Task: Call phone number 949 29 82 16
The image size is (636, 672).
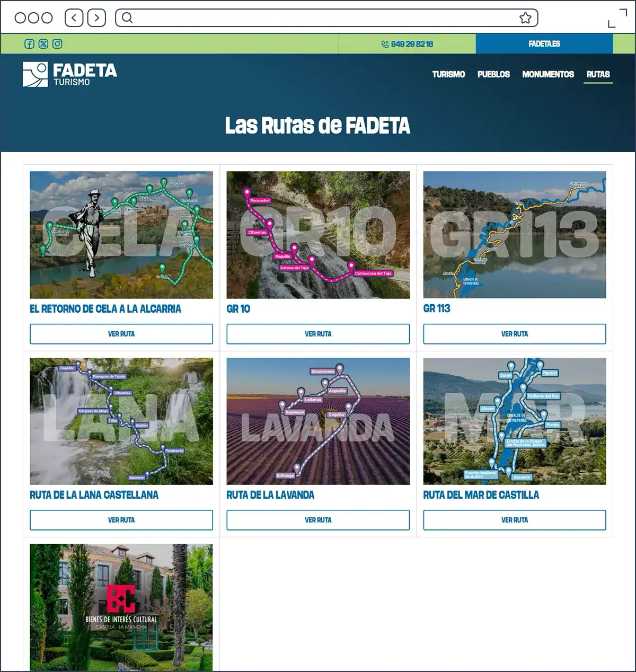Action: point(407,44)
